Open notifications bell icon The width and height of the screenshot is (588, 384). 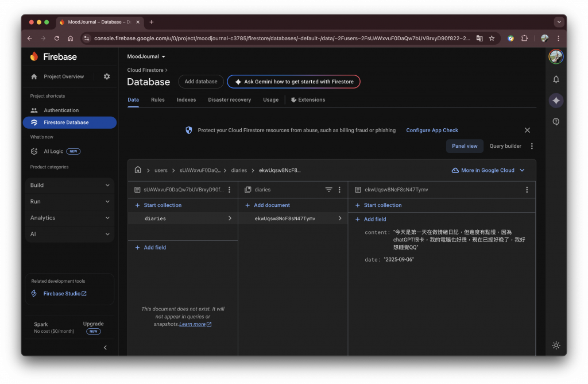[x=556, y=79]
